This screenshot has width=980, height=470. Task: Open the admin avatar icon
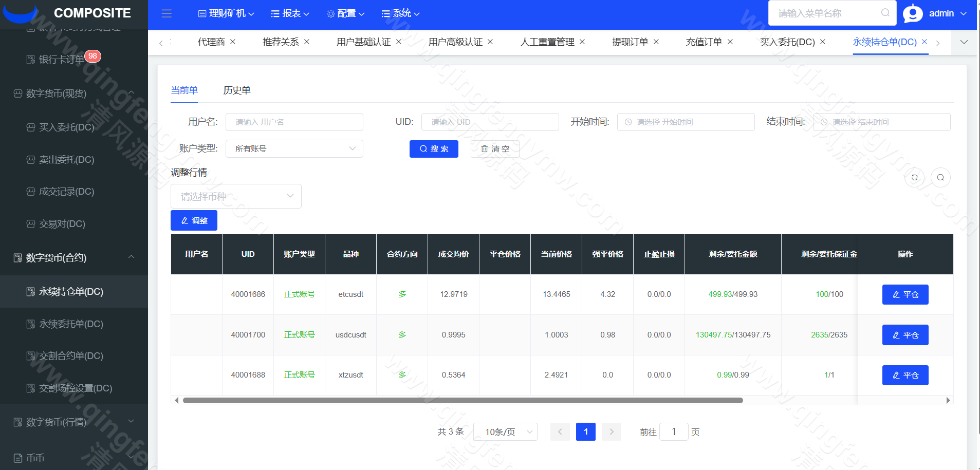[913, 13]
